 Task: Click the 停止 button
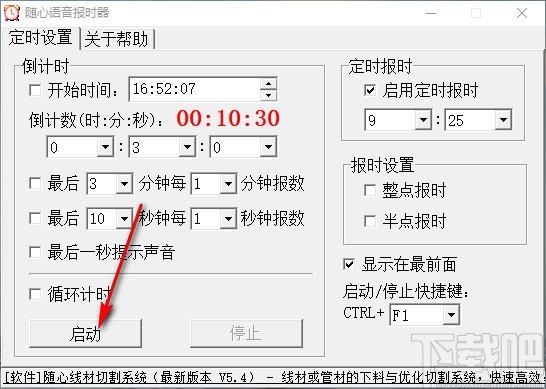pos(246,333)
